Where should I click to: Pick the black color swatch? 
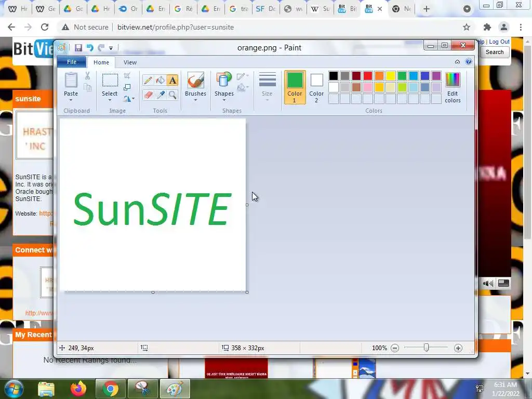tap(333, 76)
